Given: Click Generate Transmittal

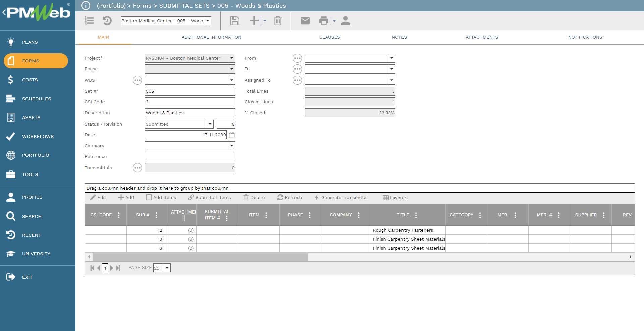Looking at the screenshot, I should [341, 197].
